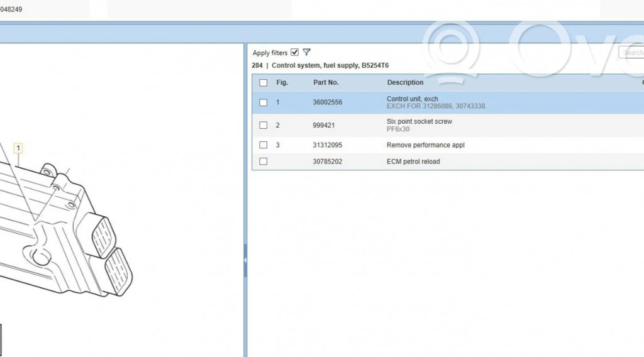Click the Description column header
The image size is (644, 357).
405,82
